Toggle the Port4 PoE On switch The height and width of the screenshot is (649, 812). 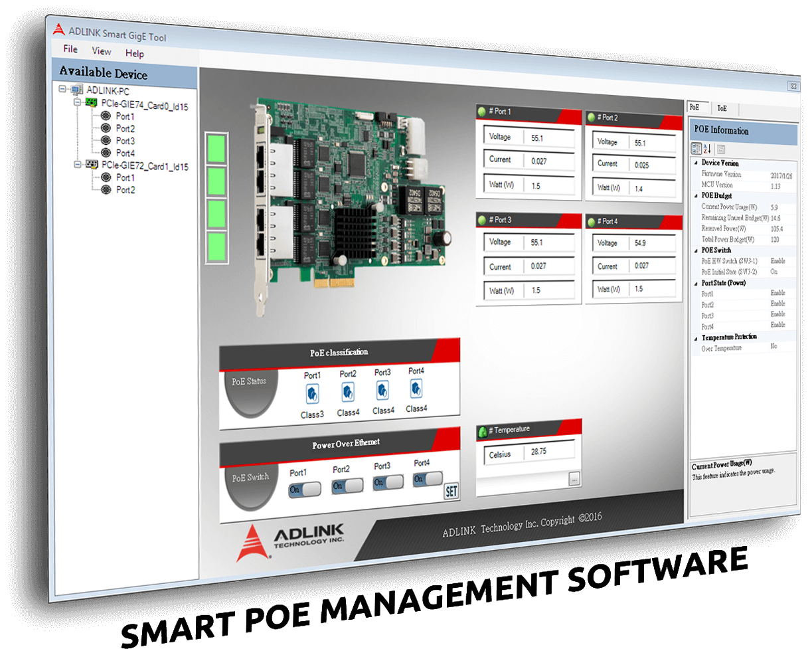(428, 479)
